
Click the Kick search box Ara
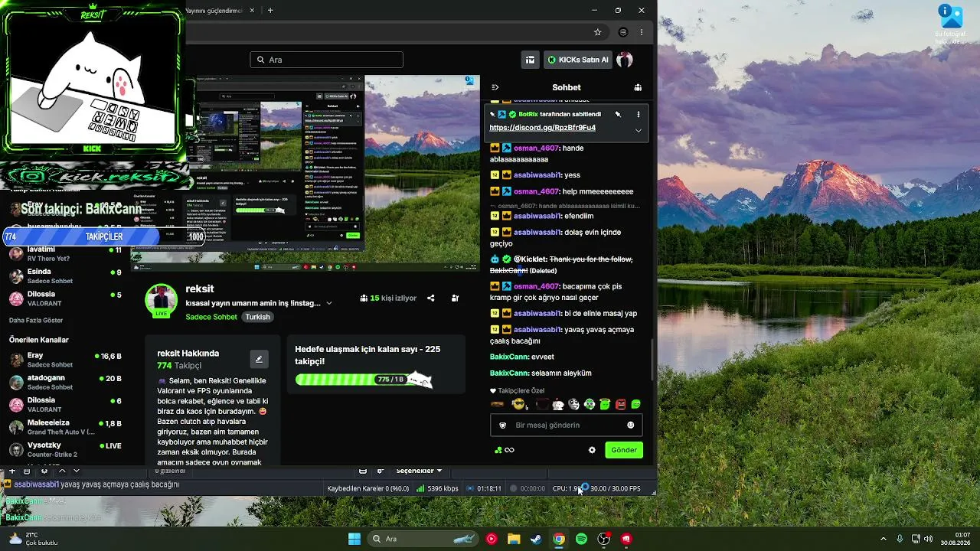click(x=326, y=60)
